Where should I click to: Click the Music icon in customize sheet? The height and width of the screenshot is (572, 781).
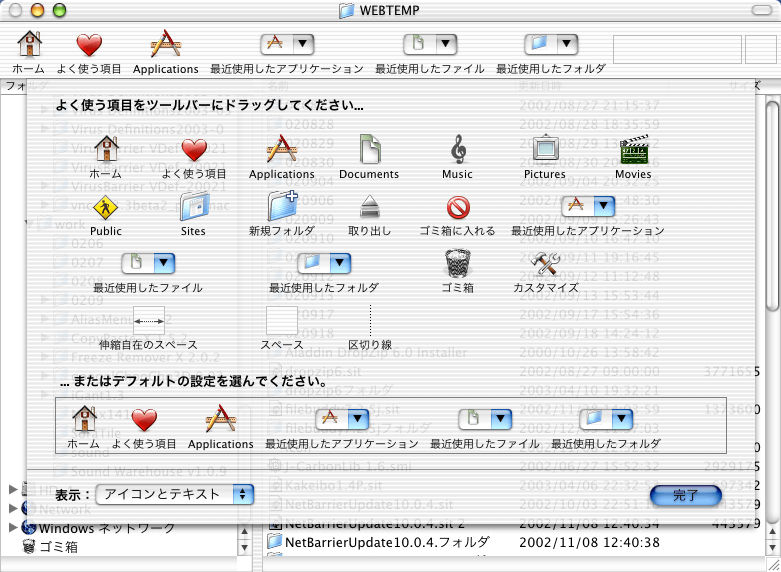coord(457,150)
